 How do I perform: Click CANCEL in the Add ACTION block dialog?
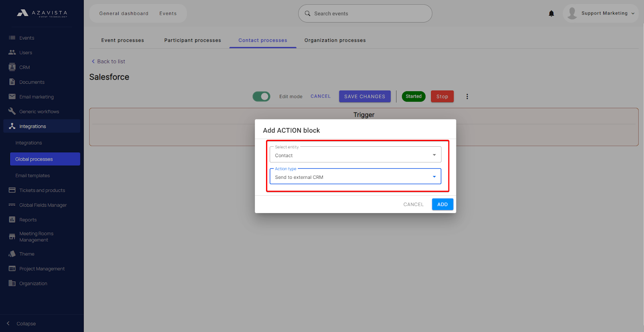coord(413,204)
